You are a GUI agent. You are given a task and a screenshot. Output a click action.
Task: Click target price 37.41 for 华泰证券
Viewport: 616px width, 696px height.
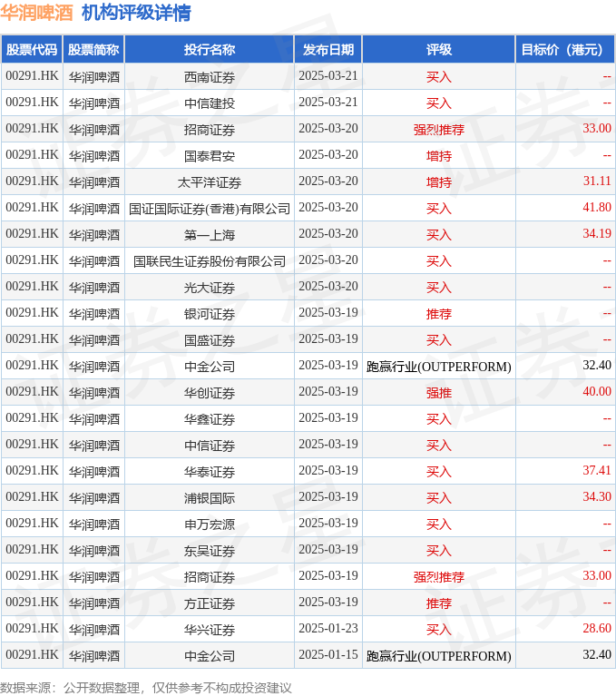(x=597, y=471)
